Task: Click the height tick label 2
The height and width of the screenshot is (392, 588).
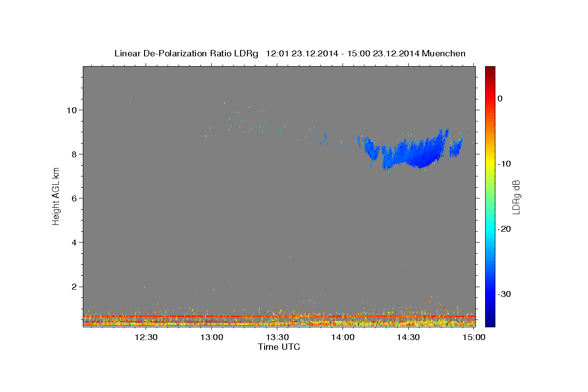Action: (x=73, y=287)
